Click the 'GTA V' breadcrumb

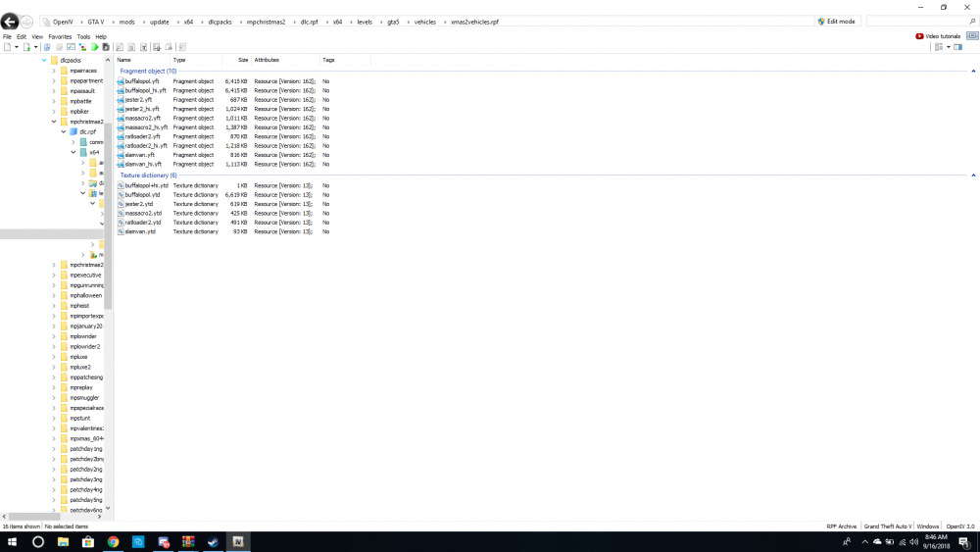[96, 22]
